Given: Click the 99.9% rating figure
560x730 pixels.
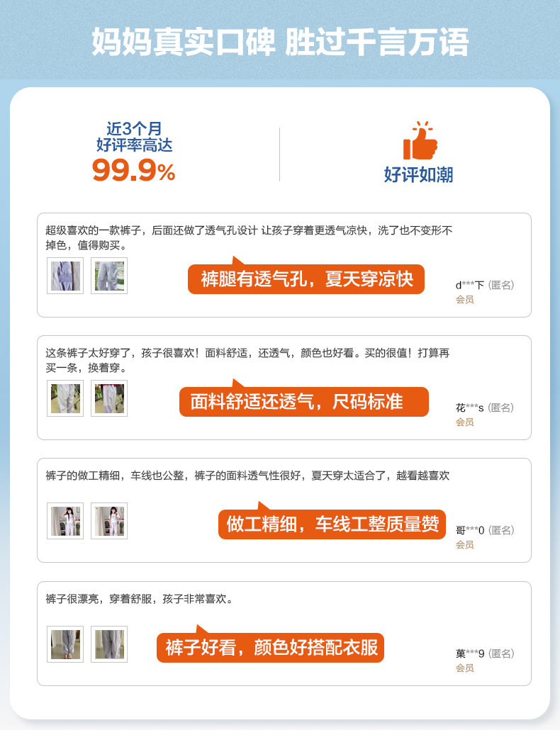Looking at the screenshot, I should click(x=133, y=170).
